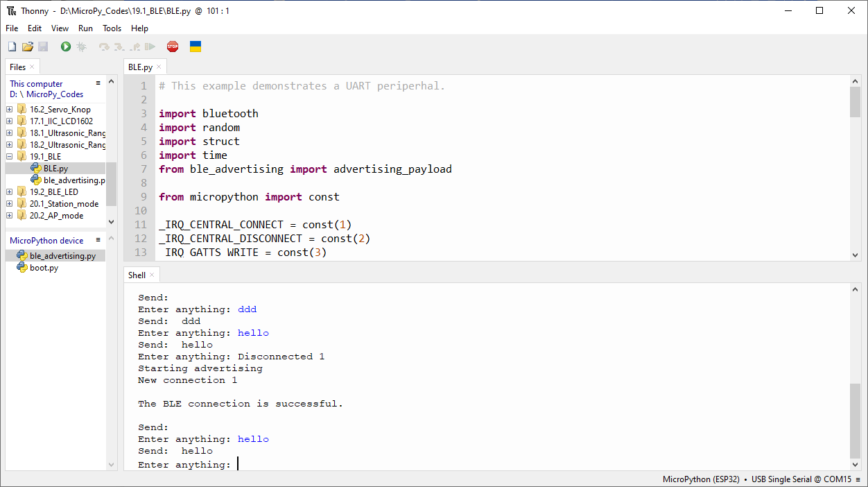Image resolution: width=868 pixels, height=487 pixels.
Task: Click the MicroPython (ESP32) interpreter selector
Action: (x=705, y=479)
